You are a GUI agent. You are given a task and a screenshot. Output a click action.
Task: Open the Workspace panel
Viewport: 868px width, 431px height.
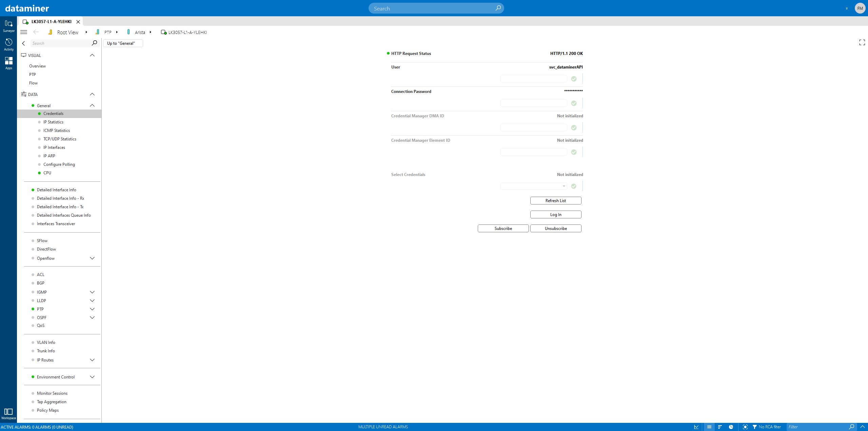8,414
